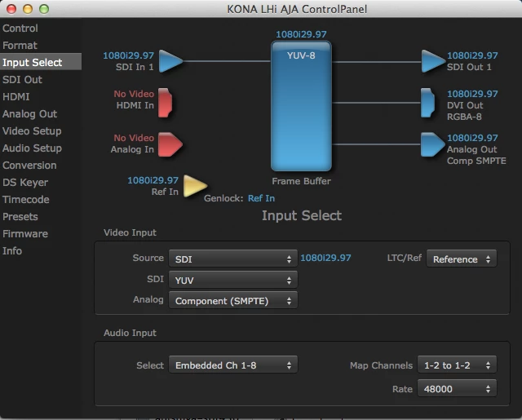Image resolution: width=522 pixels, height=420 pixels.
Task: Click the 1080i29.97 format above Frame Buffer
Action: (x=301, y=34)
